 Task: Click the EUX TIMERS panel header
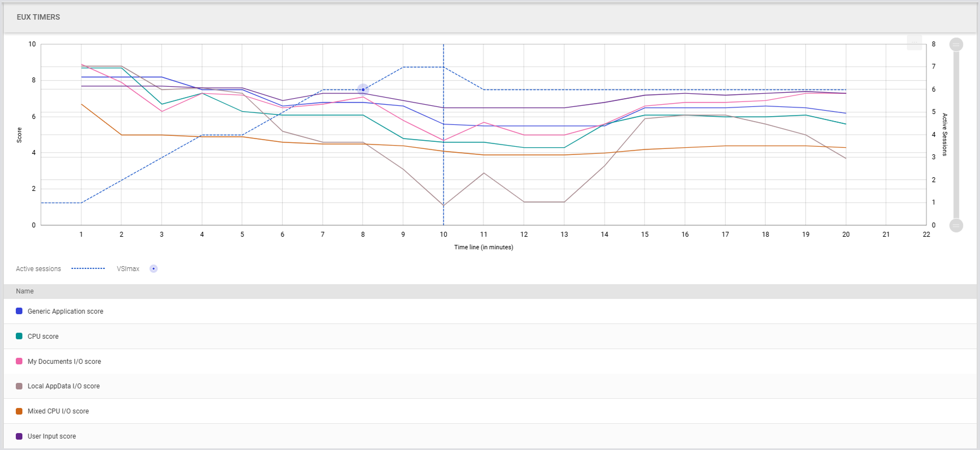tap(38, 17)
